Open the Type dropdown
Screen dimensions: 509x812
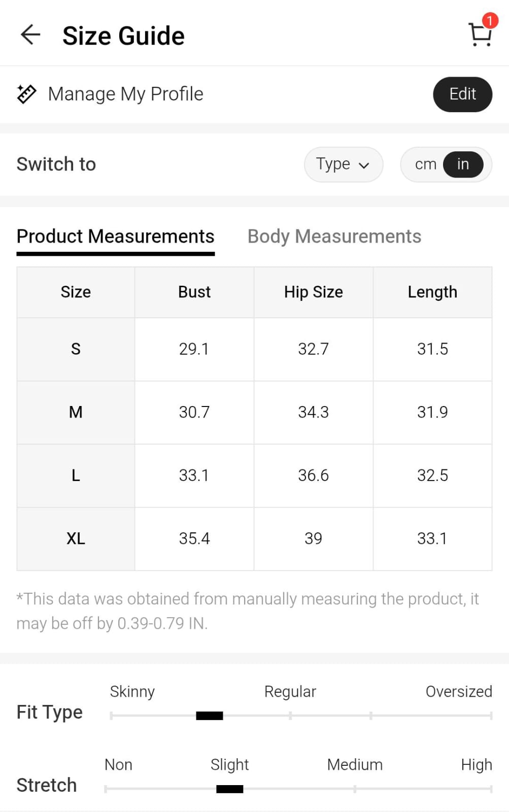point(343,164)
